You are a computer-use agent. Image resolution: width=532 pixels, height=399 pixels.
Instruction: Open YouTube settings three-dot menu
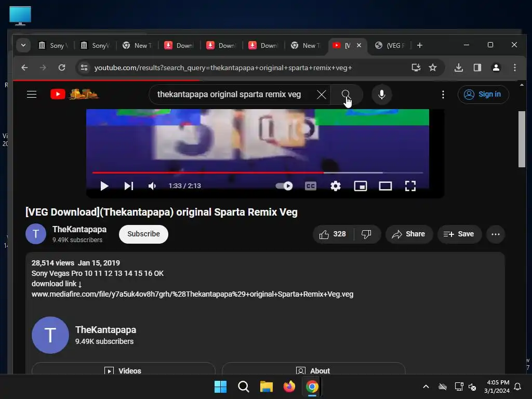[443, 95]
